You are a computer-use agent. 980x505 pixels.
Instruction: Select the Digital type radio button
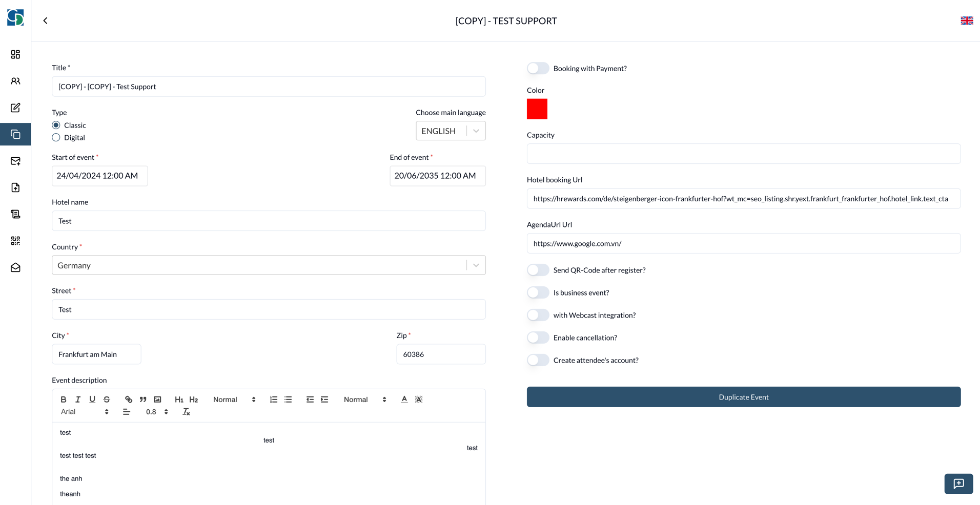(x=56, y=137)
